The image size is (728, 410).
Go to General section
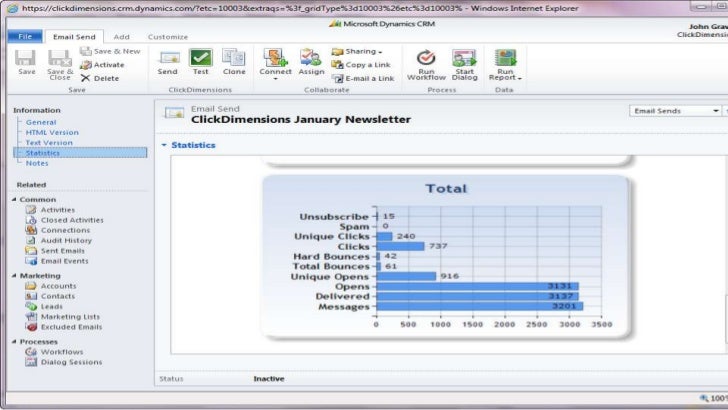pos(41,122)
